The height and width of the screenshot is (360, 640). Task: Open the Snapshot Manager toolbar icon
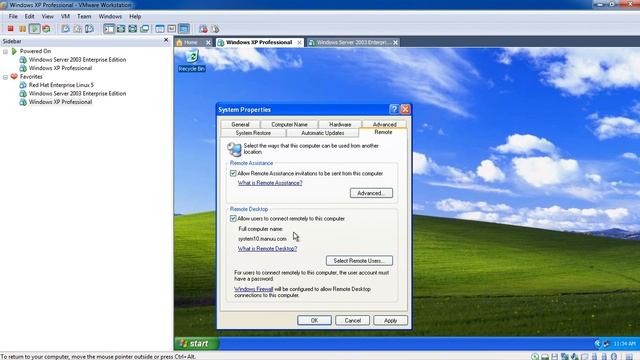[x=89, y=29]
